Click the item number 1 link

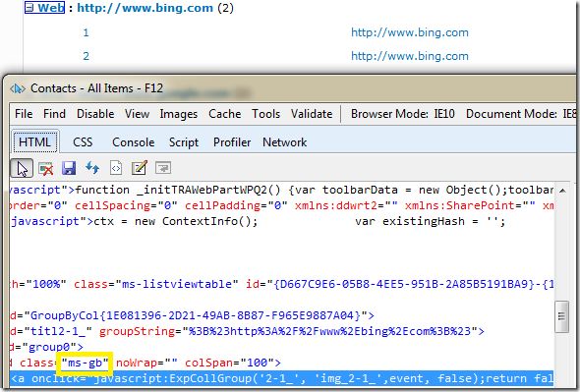(86, 33)
